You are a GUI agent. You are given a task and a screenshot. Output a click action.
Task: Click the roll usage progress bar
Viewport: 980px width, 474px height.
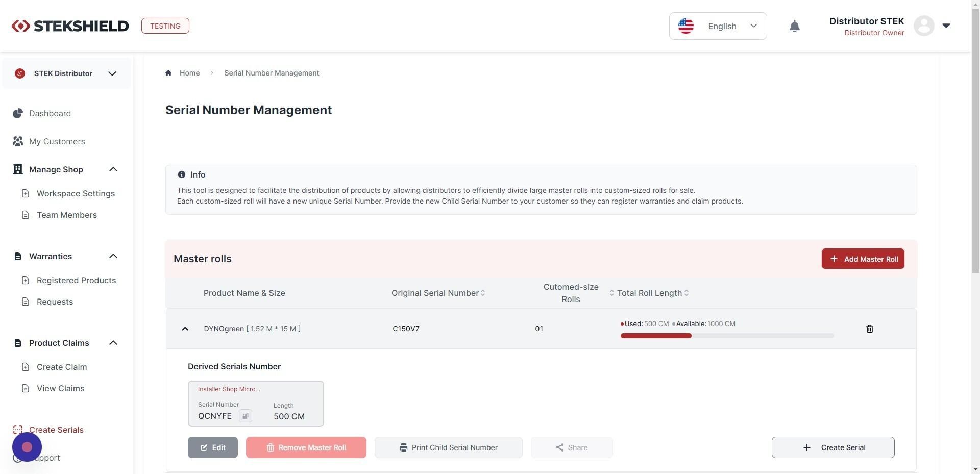[727, 336]
